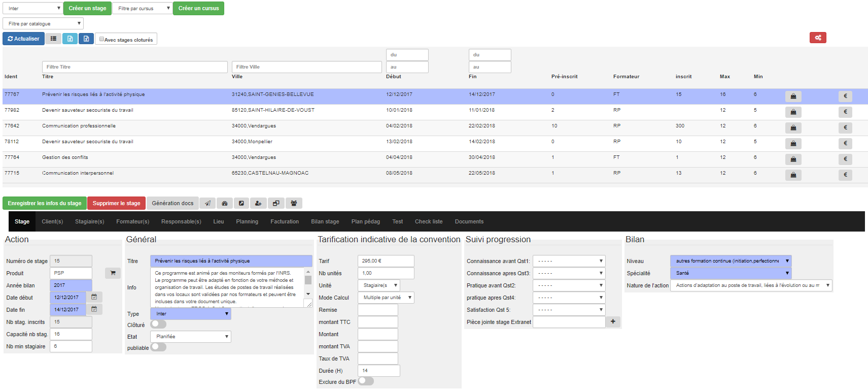Click the shopping cart icon beside Produit
Image resolution: width=868 pixels, height=391 pixels.
coord(113,273)
